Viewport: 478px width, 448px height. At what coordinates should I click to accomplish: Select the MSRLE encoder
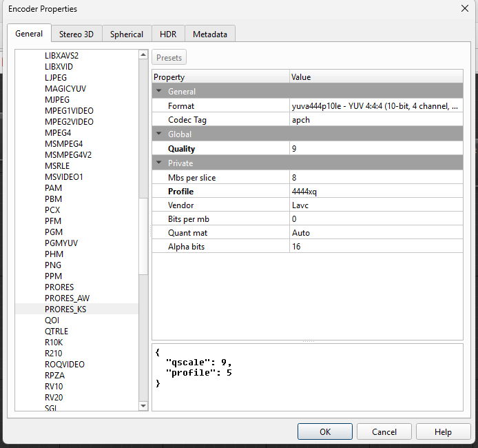click(57, 165)
